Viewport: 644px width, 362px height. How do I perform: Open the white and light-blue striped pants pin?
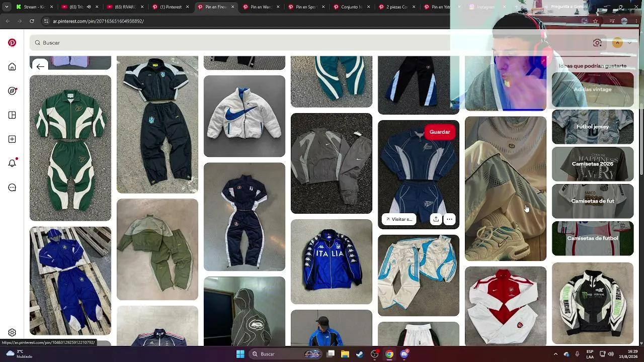419,275
